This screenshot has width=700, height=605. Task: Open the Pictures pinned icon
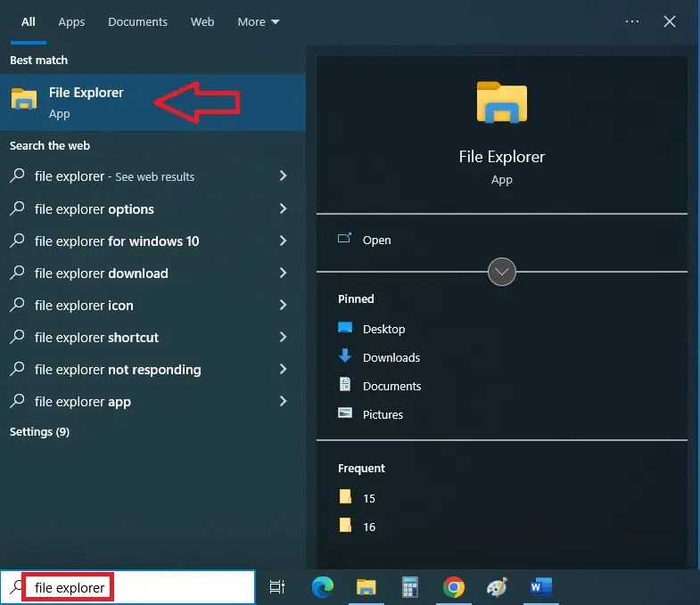point(344,413)
